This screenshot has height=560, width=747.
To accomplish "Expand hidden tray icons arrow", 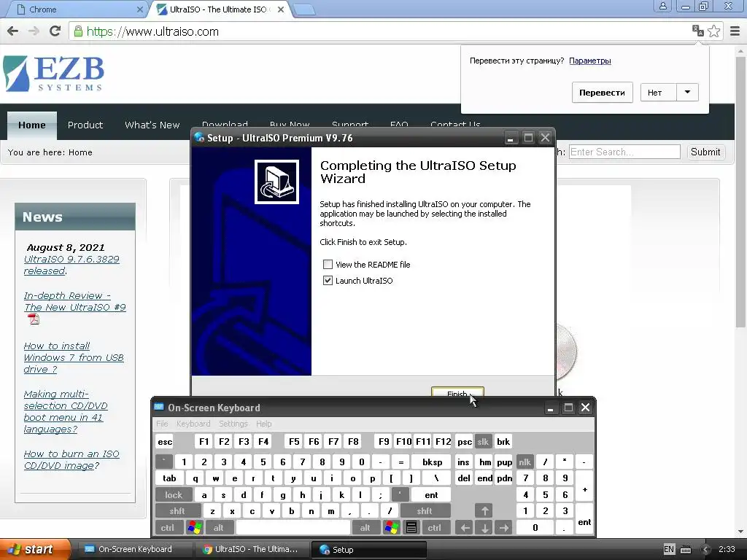I will coord(705,549).
